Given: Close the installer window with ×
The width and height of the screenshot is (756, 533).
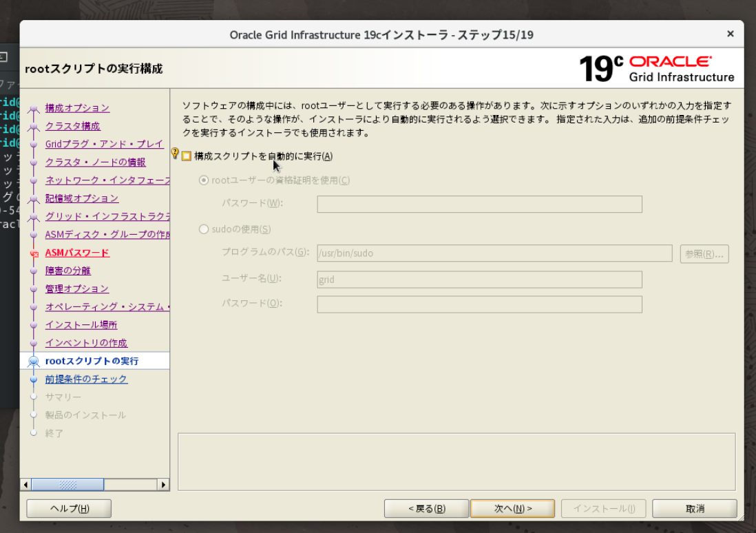Looking at the screenshot, I should 730,34.
